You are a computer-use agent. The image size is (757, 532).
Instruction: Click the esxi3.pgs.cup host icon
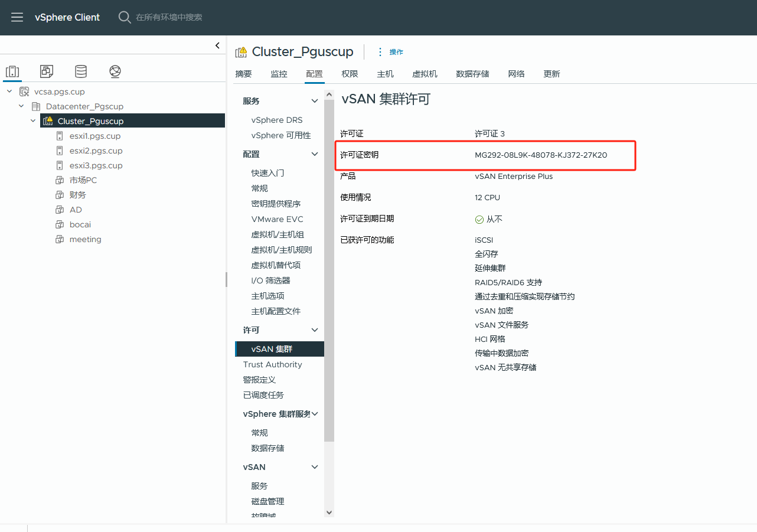click(x=60, y=165)
